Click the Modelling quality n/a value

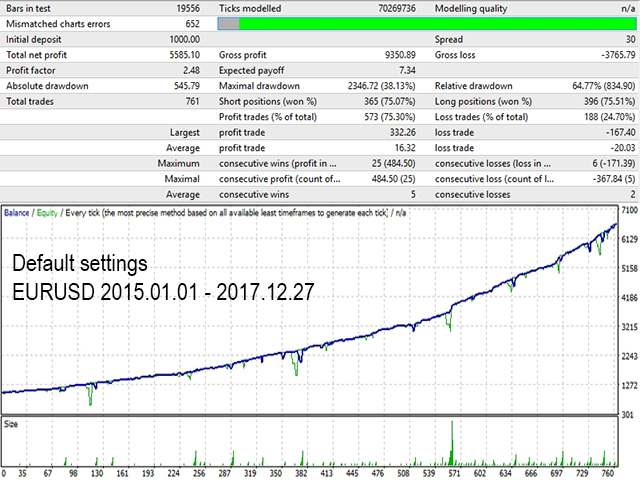[628, 8]
